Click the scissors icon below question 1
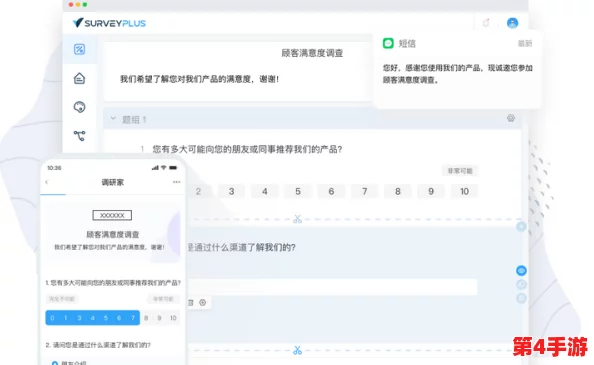 click(297, 219)
